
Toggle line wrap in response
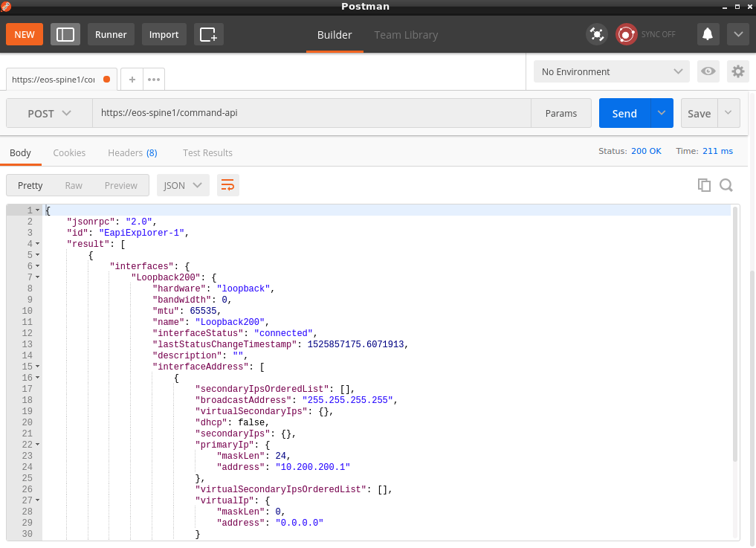click(228, 185)
